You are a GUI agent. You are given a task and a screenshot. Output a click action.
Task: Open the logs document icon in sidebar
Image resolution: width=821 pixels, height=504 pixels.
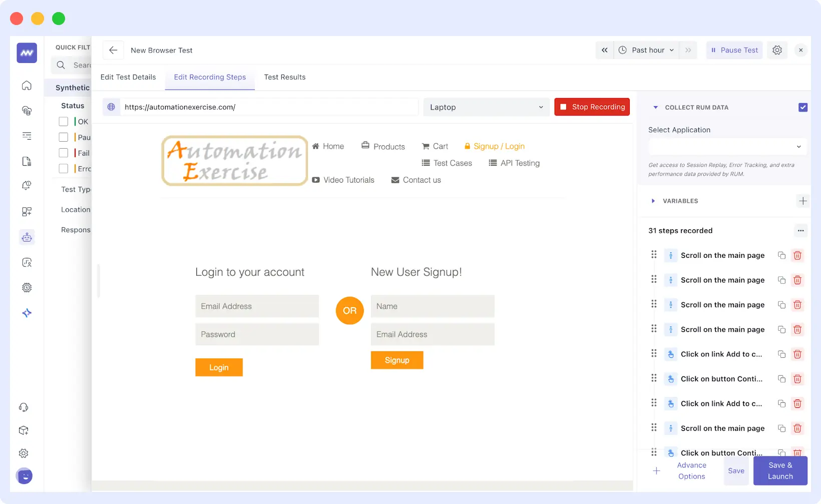point(26,161)
